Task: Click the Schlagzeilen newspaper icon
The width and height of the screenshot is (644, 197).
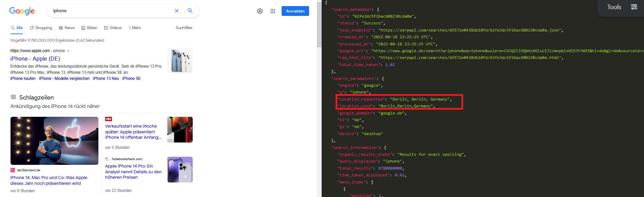Action: coord(13,97)
